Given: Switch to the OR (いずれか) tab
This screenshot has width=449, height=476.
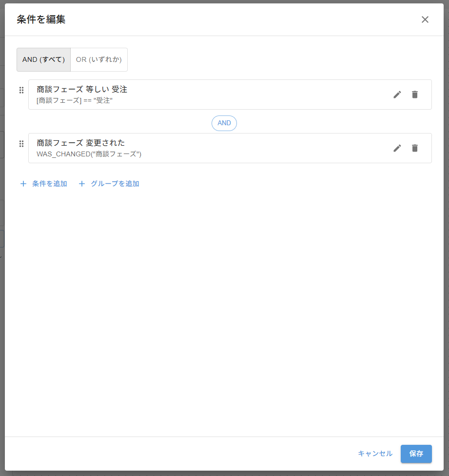Looking at the screenshot, I should point(99,59).
